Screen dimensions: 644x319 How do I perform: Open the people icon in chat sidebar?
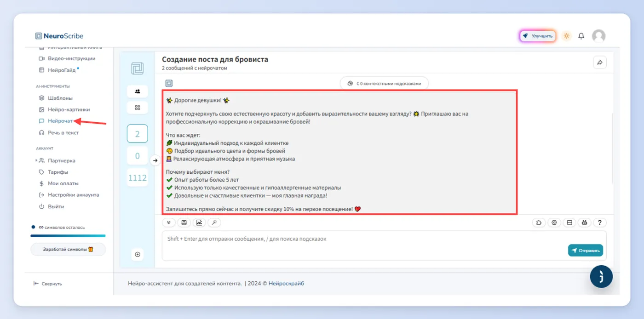pos(138,91)
